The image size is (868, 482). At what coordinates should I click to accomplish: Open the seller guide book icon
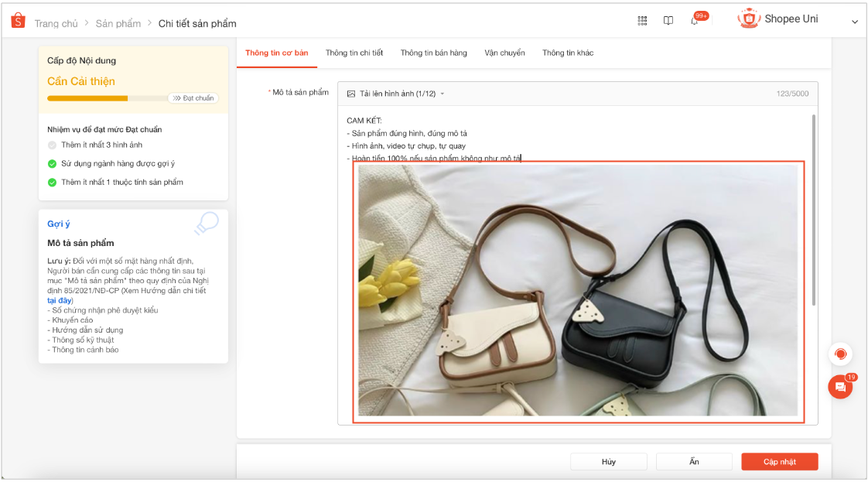[668, 21]
